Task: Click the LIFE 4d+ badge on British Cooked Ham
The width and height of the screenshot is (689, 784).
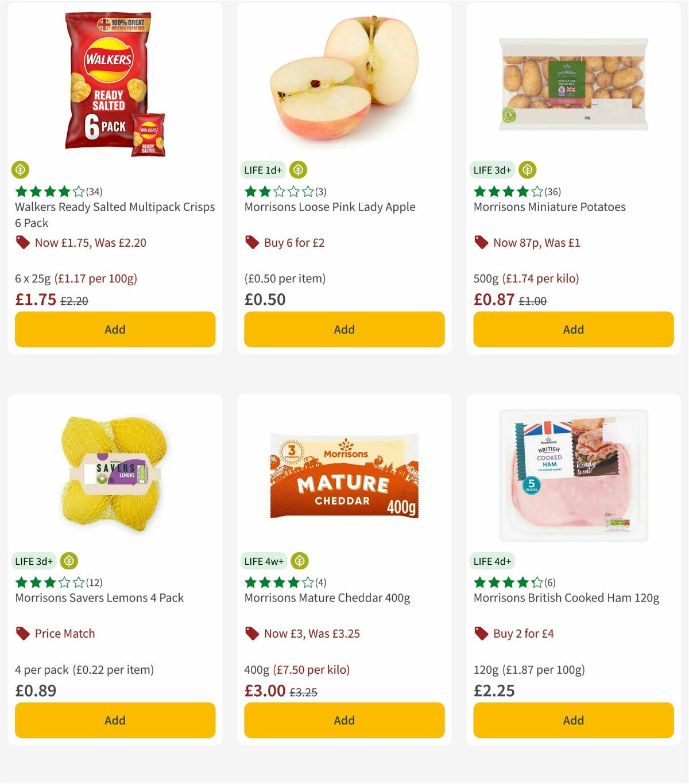Action: tap(493, 561)
